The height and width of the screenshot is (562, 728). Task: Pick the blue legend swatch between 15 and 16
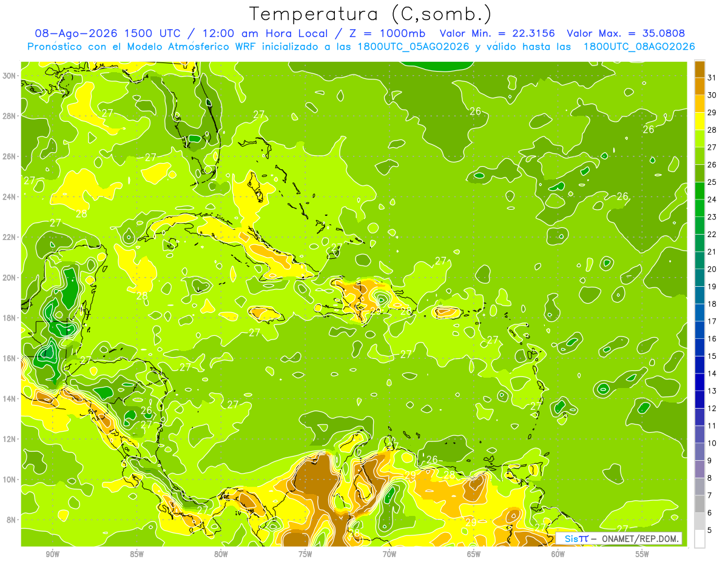pyautogui.click(x=699, y=347)
